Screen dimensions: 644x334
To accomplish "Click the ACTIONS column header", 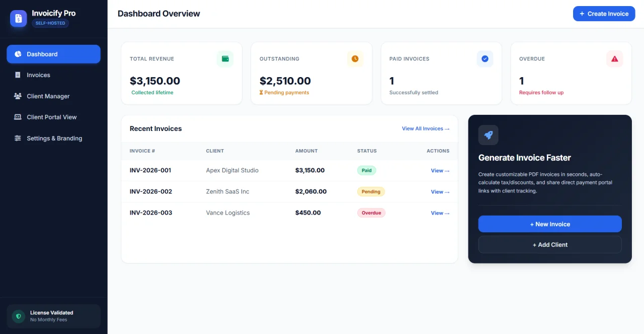I will point(438,151).
